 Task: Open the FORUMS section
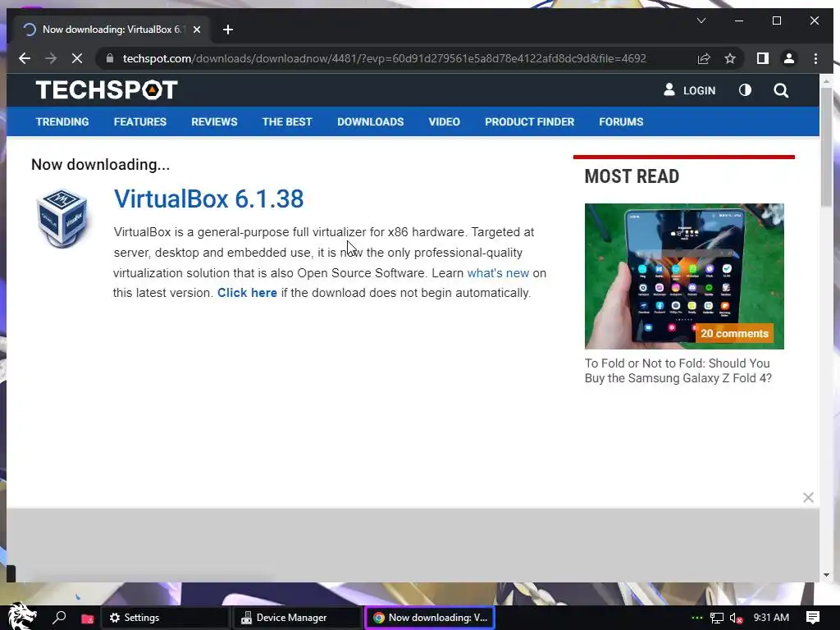click(x=621, y=121)
